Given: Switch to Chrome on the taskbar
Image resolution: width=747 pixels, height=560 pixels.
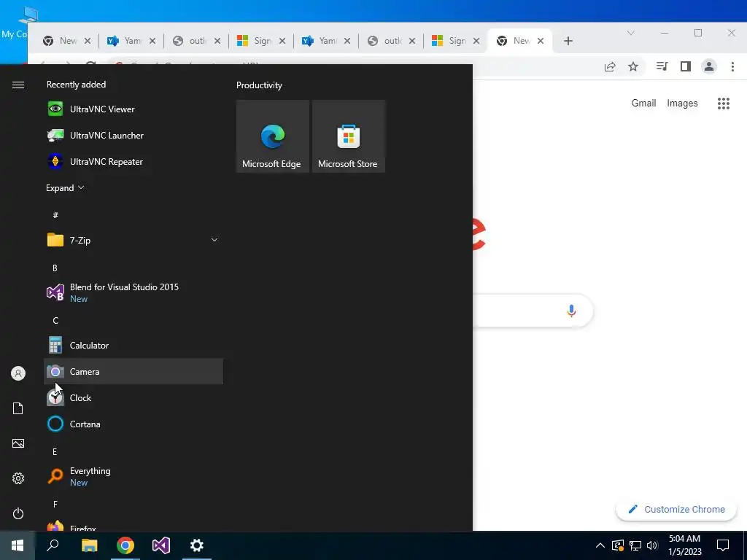Looking at the screenshot, I should [125, 545].
